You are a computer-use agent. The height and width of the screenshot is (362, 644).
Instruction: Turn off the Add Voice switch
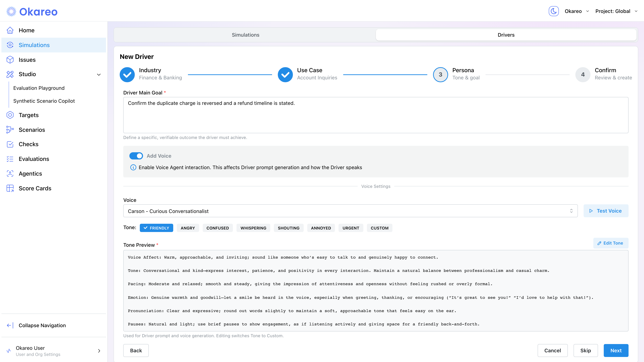[136, 156]
